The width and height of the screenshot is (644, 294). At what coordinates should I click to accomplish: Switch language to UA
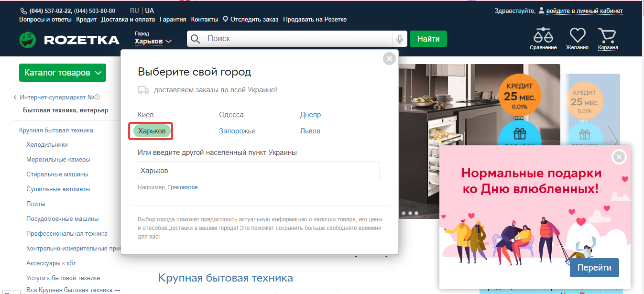(150, 11)
